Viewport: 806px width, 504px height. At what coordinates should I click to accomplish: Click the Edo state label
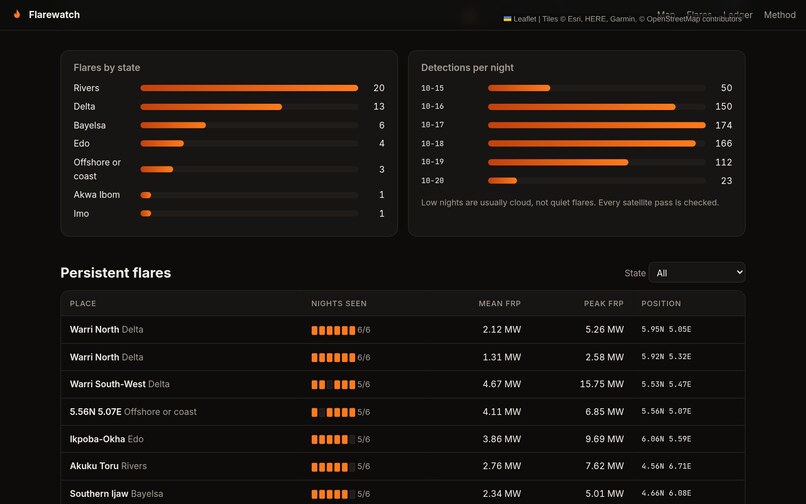pos(81,143)
